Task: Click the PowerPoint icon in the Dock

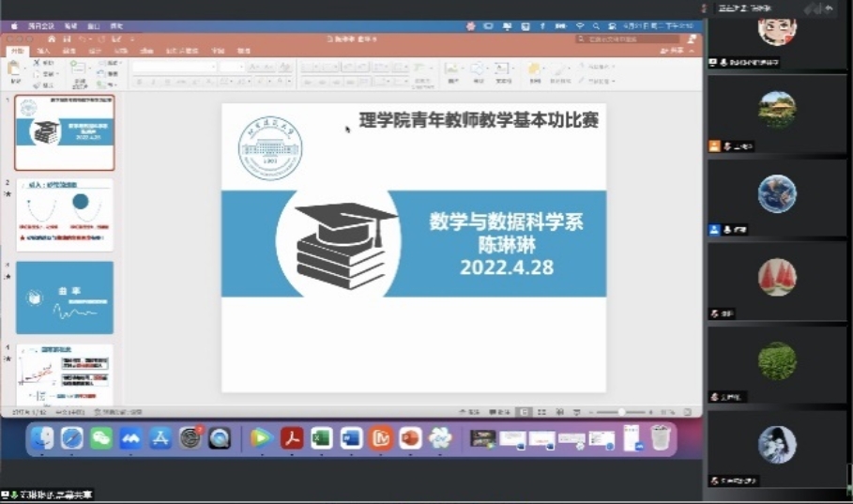Action: tap(410, 438)
